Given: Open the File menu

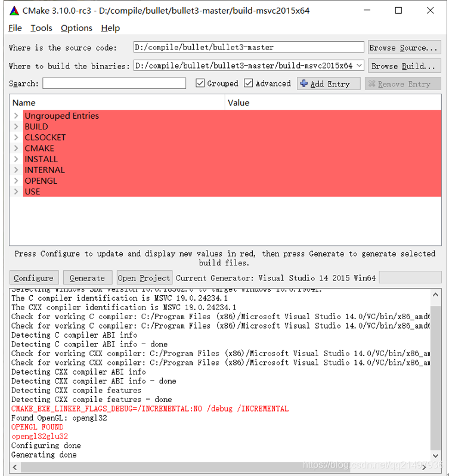Looking at the screenshot, I should point(15,28).
